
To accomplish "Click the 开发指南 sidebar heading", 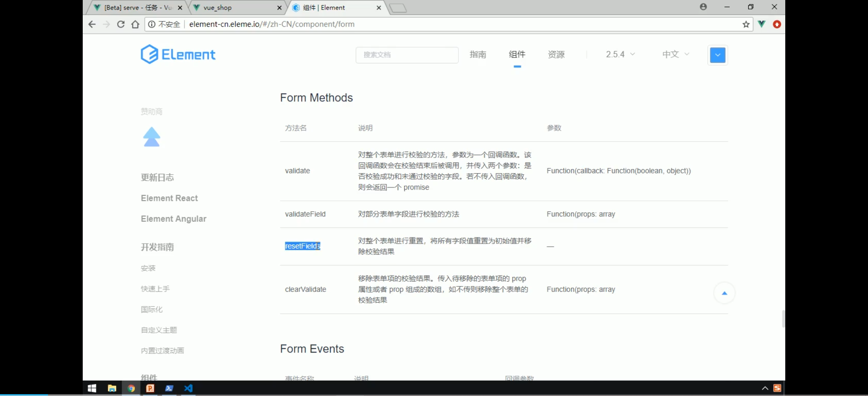I will [157, 247].
